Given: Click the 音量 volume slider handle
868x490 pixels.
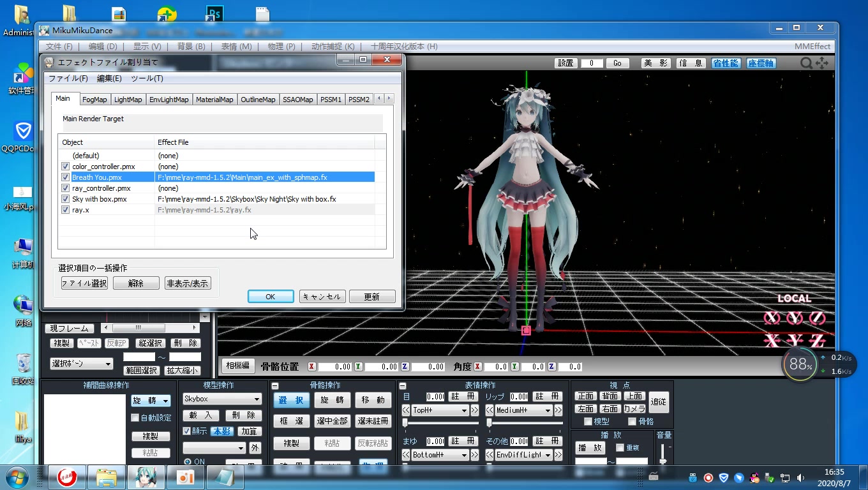Looking at the screenshot, I should point(663,461).
